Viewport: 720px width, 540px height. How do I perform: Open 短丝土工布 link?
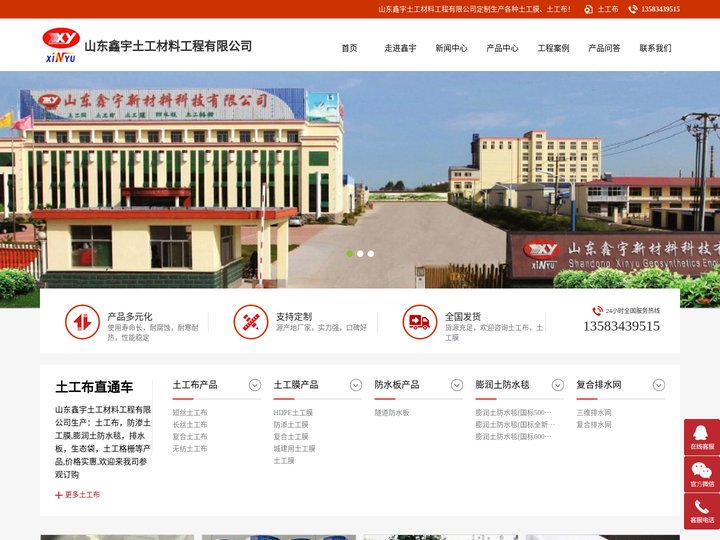click(190, 412)
